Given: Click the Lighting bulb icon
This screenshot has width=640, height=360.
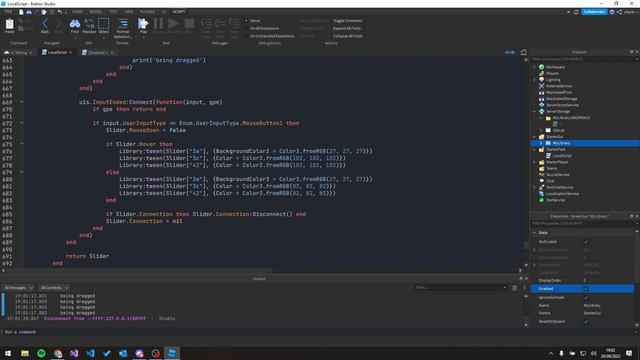Looking at the screenshot, I should (542, 80).
